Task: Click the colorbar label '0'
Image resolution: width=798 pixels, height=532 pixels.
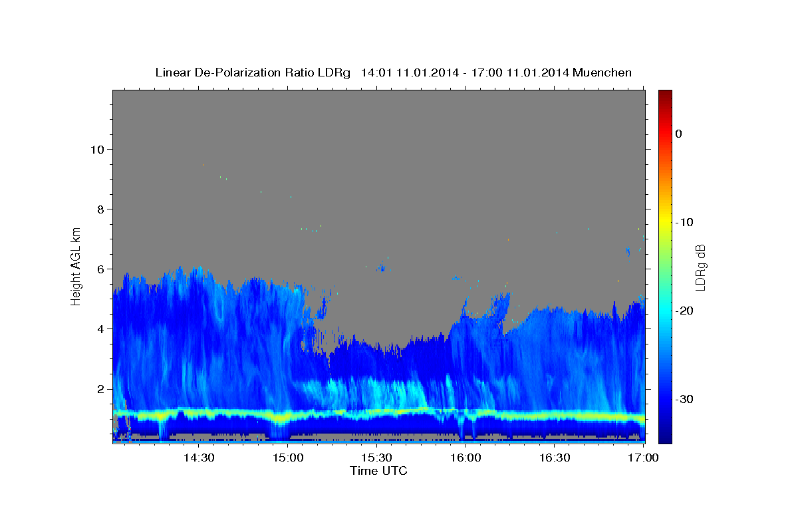Action: 678,134
